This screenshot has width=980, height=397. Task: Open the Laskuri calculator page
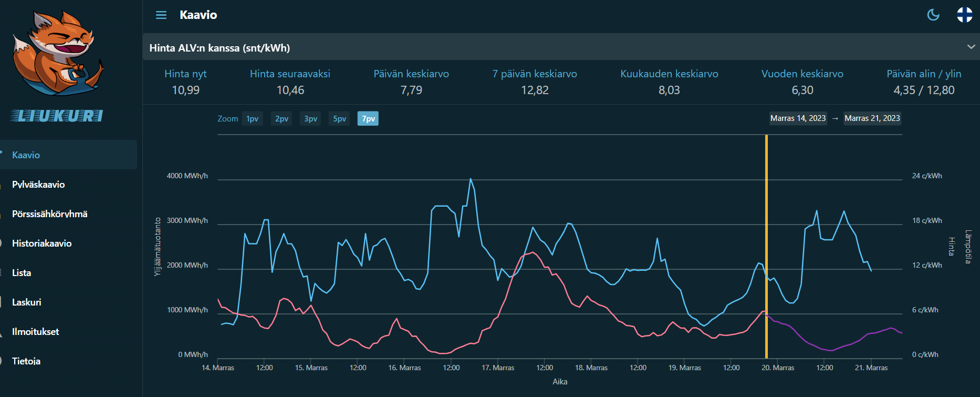pos(26,302)
